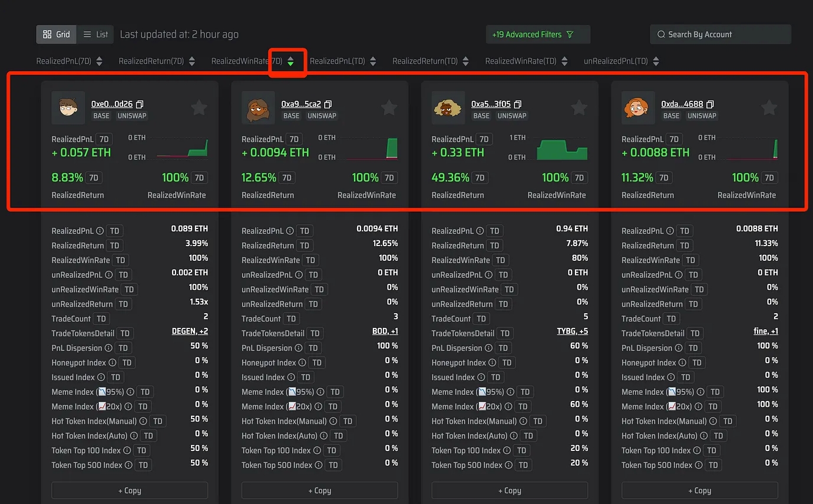Favorite the 0xe0...0d26 account with star
The image size is (813, 504).
coord(199,108)
